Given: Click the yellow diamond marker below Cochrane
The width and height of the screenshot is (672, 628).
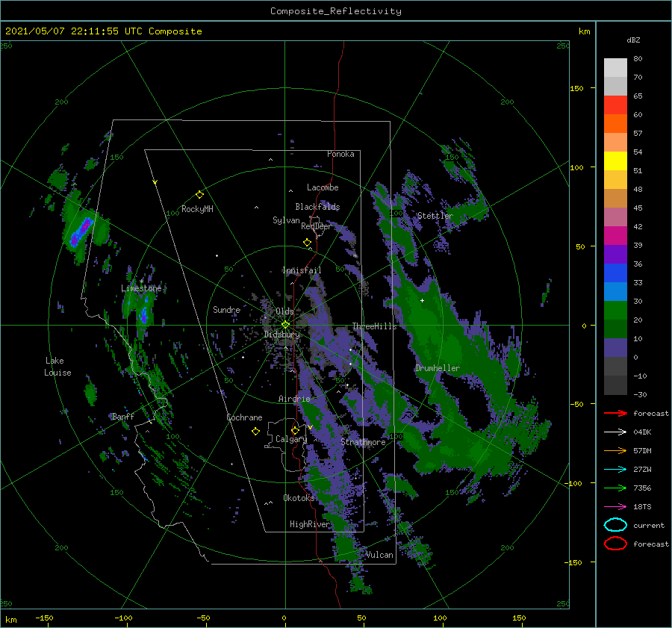Looking at the screenshot, I should 255,432.
